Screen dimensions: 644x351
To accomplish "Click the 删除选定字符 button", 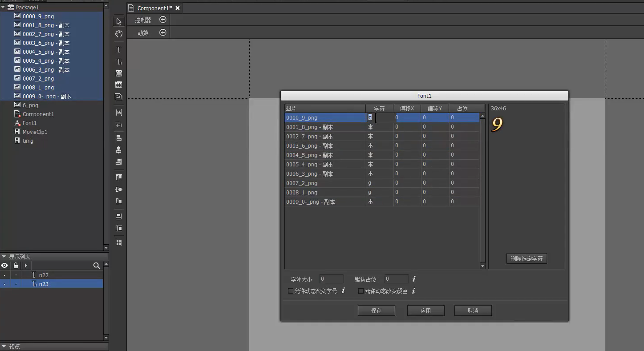I will pos(527,258).
